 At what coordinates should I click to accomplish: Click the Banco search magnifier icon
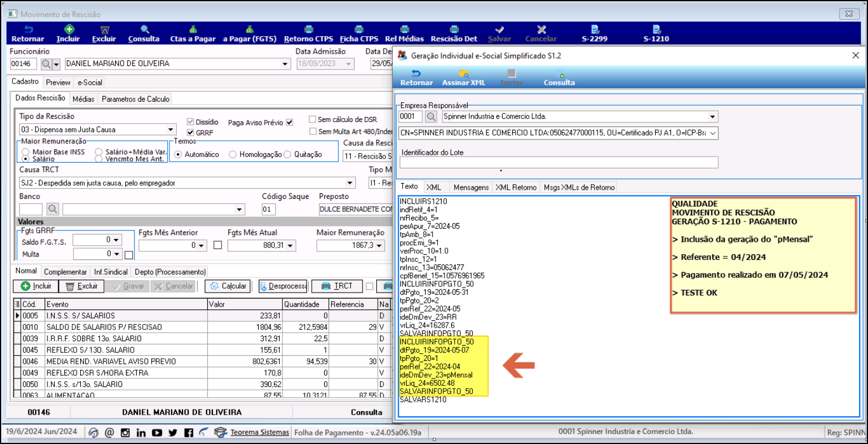[53, 209]
